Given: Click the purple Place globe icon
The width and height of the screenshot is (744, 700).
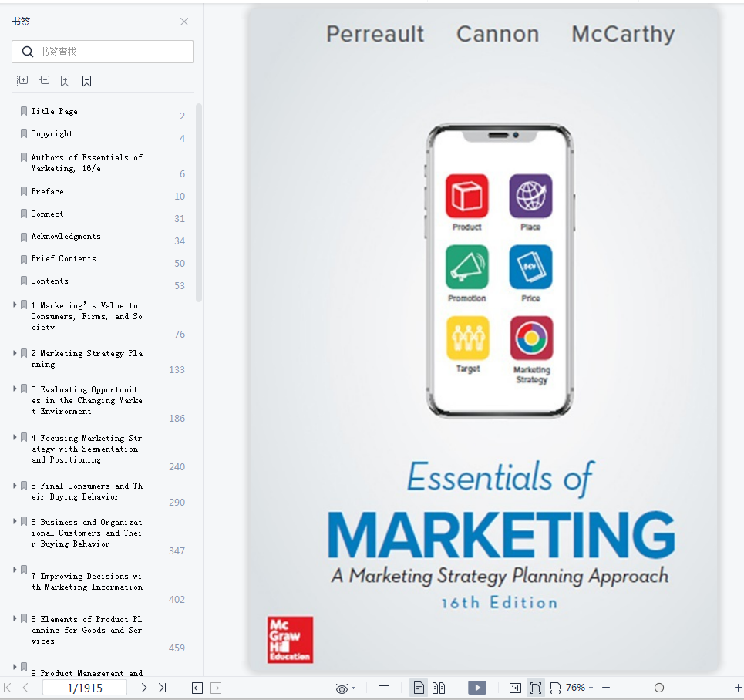Looking at the screenshot, I should point(530,196).
